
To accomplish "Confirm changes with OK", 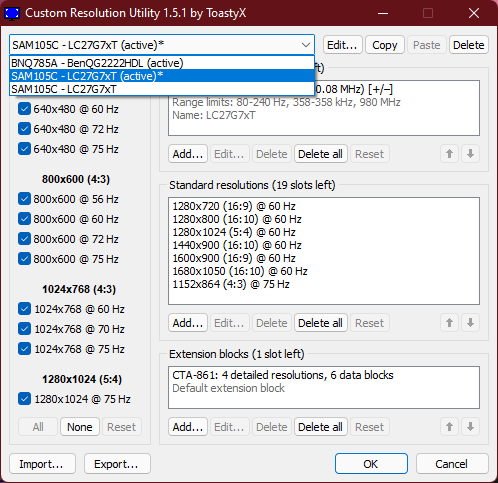I will coord(371,463).
